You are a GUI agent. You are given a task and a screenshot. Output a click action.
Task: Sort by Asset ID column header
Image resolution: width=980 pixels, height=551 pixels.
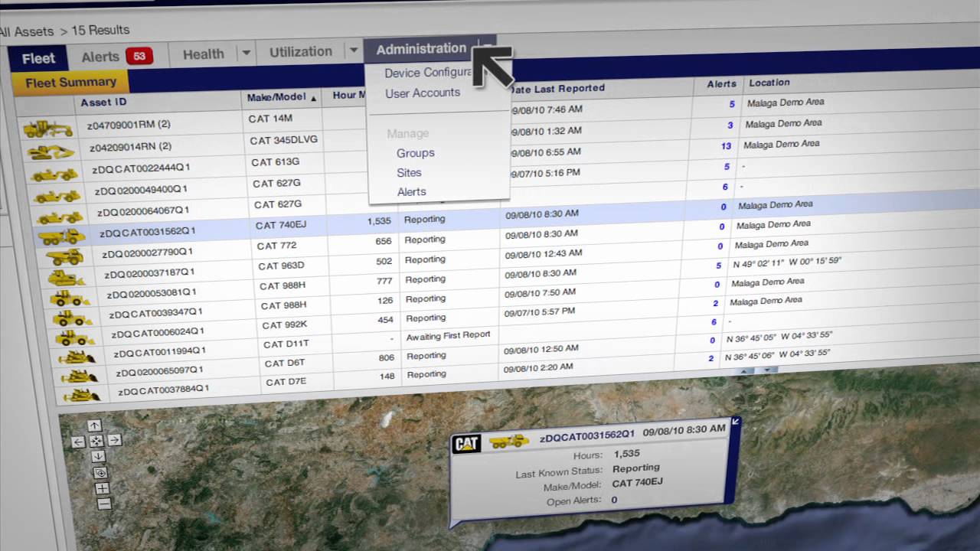point(103,102)
